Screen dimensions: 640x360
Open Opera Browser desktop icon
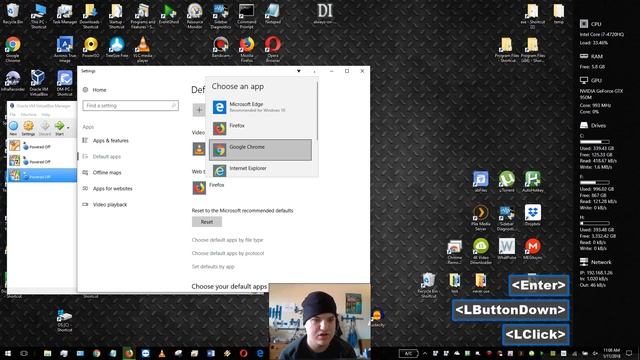(x=273, y=50)
